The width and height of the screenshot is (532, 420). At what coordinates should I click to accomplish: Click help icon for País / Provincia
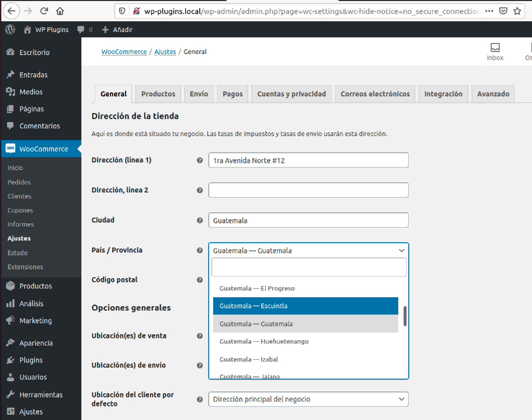pos(200,250)
